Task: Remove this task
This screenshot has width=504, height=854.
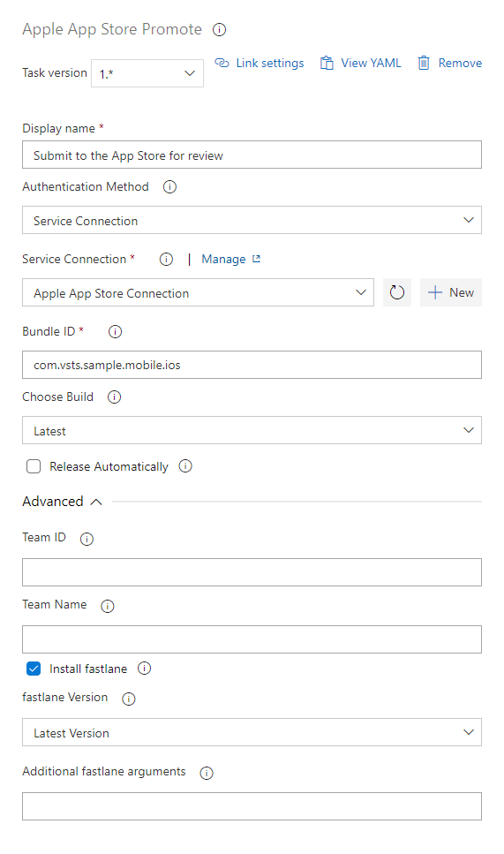Action: [x=449, y=64]
